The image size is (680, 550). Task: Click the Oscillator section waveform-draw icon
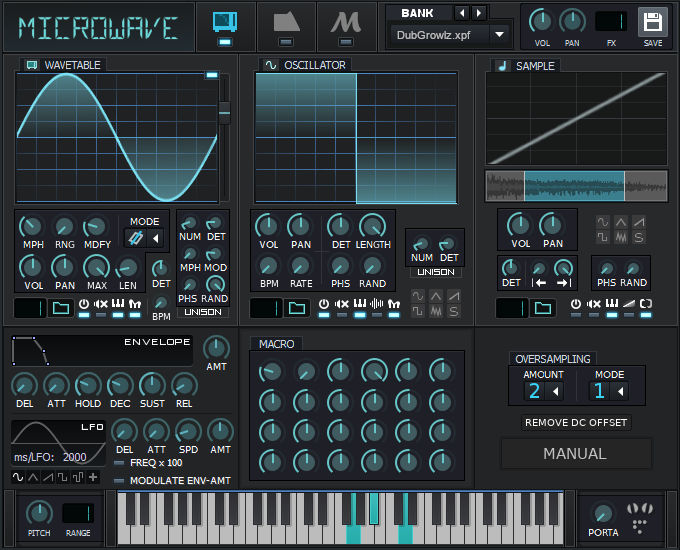pyautogui.click(x=394, y=304)
